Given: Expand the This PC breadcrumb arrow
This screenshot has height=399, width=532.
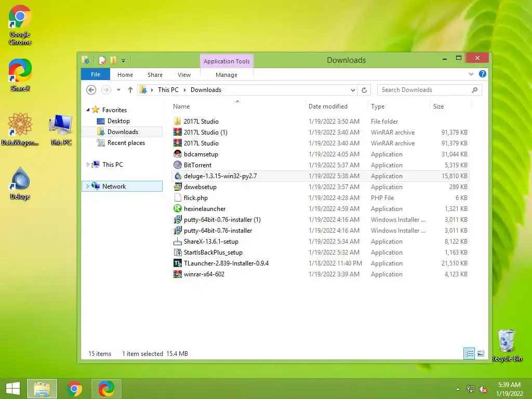Looking at the screenshot, I should pos(185,90).
